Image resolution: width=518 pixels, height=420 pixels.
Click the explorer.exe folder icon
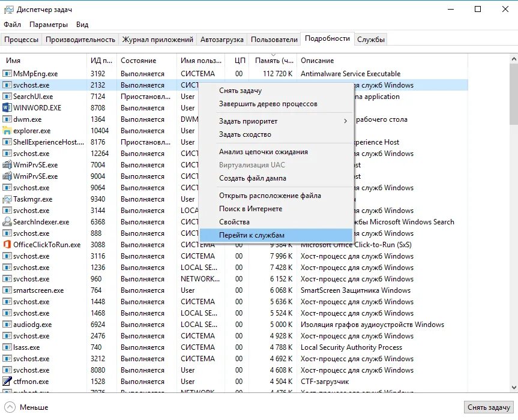(x=7, y=130)
